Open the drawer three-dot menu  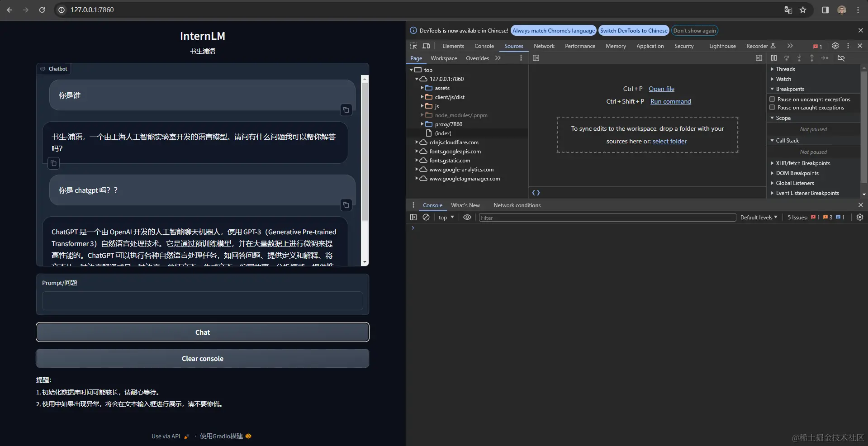413,205
